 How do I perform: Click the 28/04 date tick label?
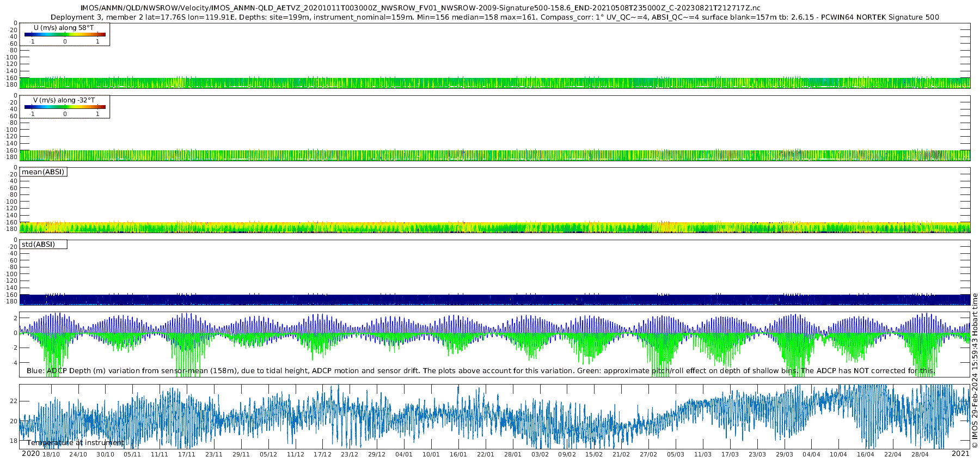coord(920,454)
